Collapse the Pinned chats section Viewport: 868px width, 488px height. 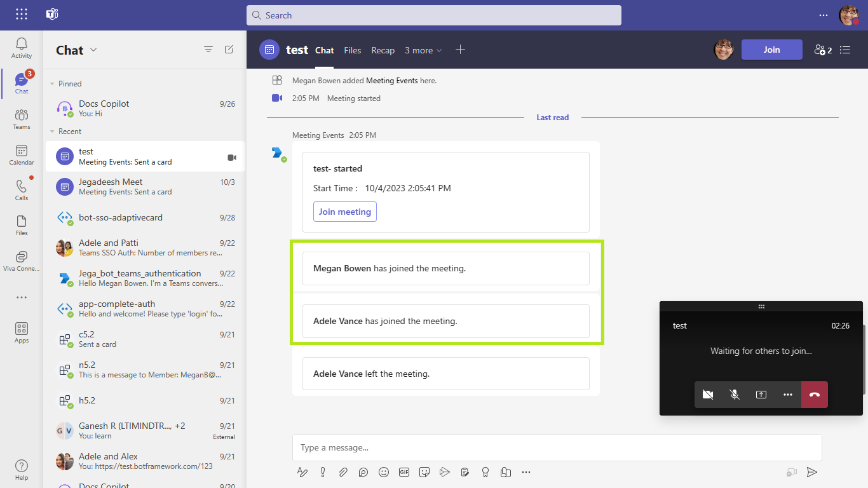pos(52,84)
